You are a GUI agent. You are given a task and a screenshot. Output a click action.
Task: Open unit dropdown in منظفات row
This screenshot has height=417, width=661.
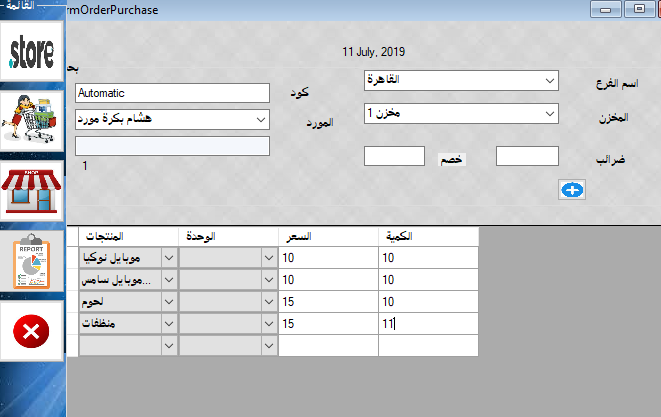coord(269,323)
